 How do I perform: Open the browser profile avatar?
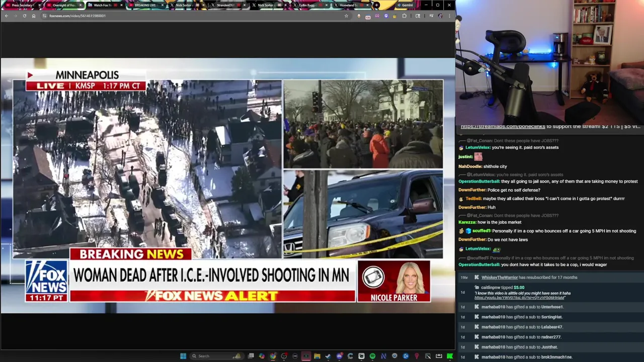pyautogui.click(x=440, y=16)
